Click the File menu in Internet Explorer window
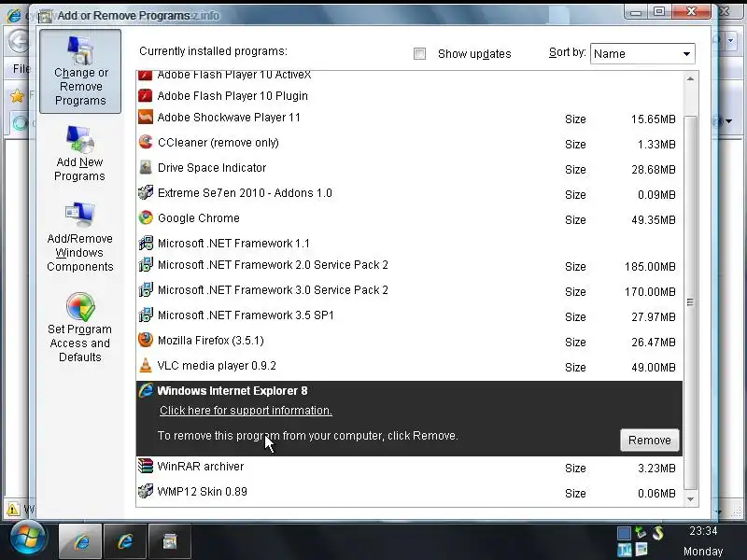Image resolution: width=747 pixels, height=560 pixels. [x=21, y=68]
